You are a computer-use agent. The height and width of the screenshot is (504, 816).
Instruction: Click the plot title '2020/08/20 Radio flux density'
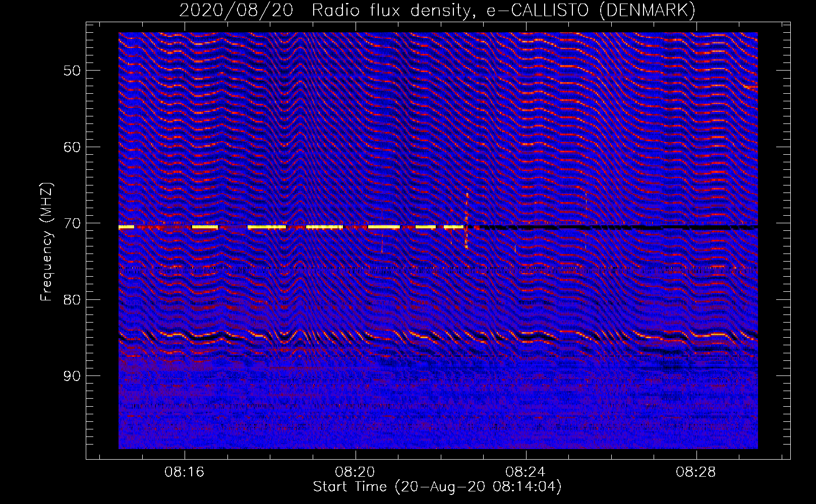[325, 10]
